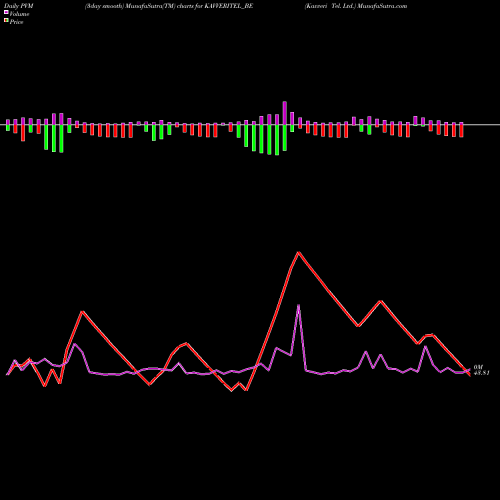The width and height of the screenshot is (500, 500).
Task: Click the '(Kavveri Tel. Ltd.) MunafaSutra.com' text
Action: point(356,6)
